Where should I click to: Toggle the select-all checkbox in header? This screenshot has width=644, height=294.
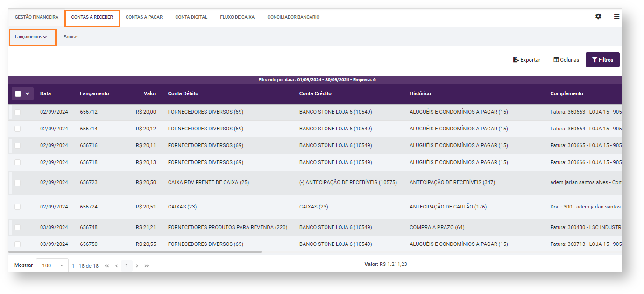point(18,93)
